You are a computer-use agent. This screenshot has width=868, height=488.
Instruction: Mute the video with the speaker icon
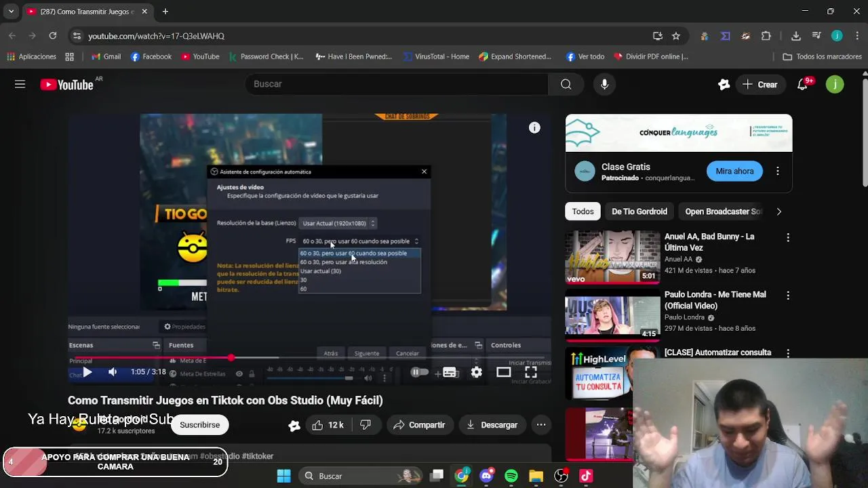click(x=113, y=372)
